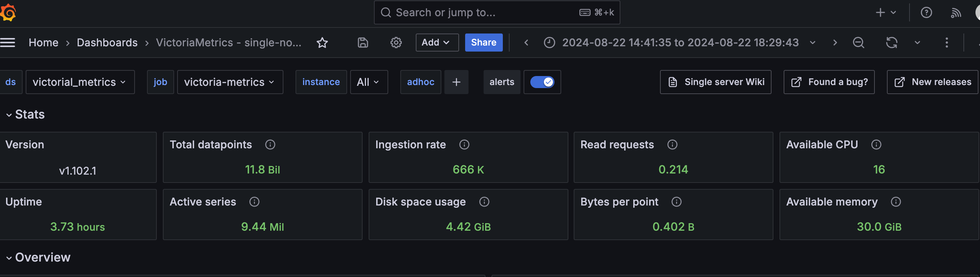The width and height of the screenshot is (980, 277).
Task: Open the instance All dropdown
Action: click(369, 82)
